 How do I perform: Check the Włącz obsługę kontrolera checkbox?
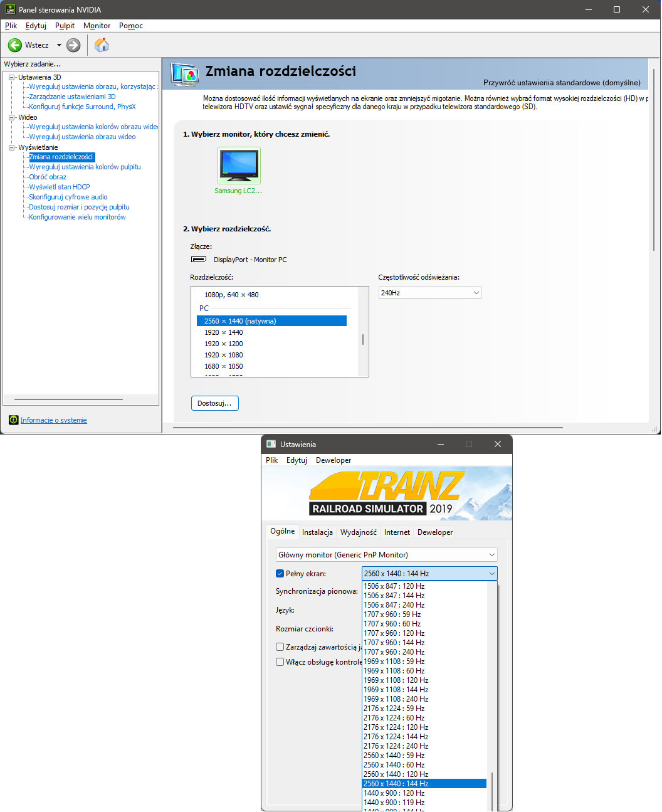pos(280,662)
